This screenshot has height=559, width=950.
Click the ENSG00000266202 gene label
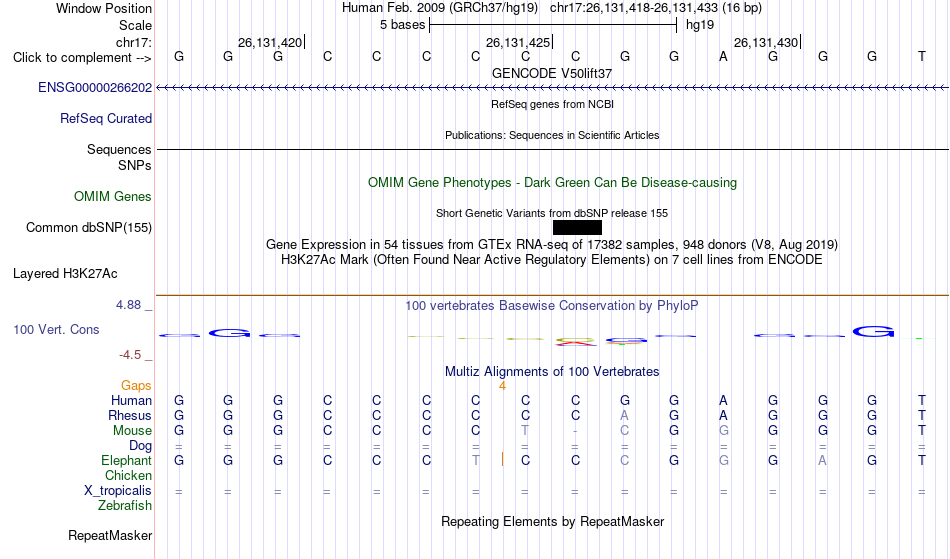point(95,87)
